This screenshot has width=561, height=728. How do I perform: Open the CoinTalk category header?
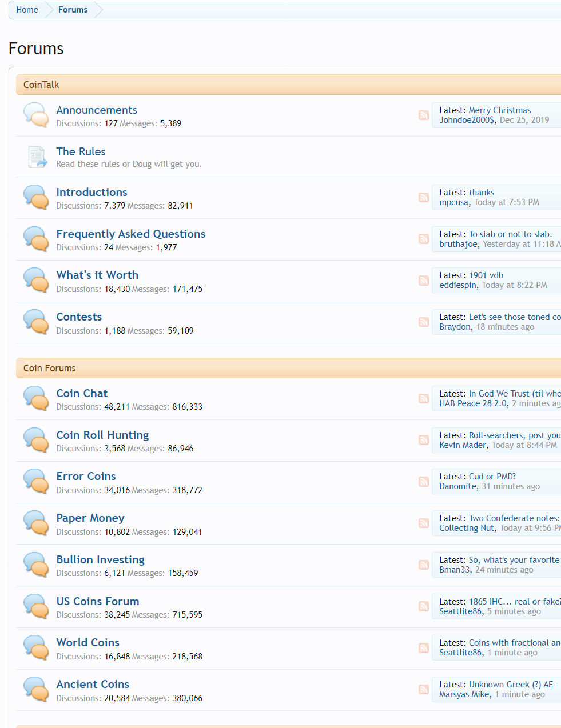pos(41,85)
